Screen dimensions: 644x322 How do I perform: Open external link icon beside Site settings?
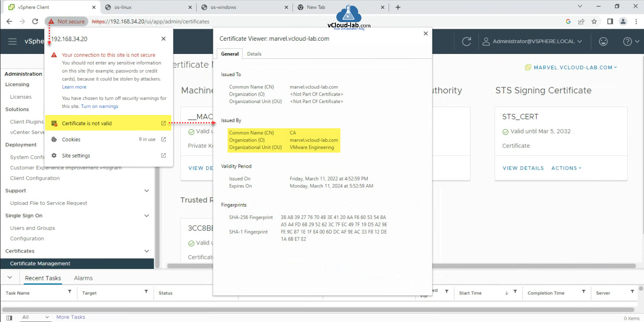click(x=163, y=156)
